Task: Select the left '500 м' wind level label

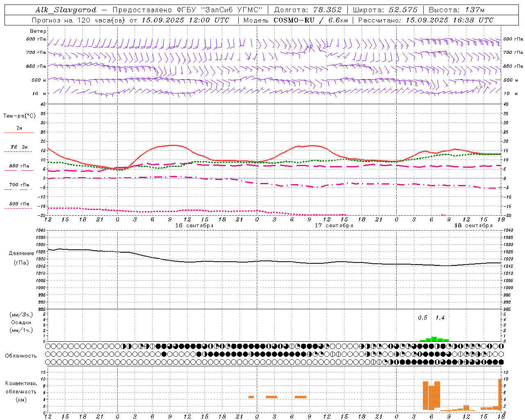Action: [39, 80]
